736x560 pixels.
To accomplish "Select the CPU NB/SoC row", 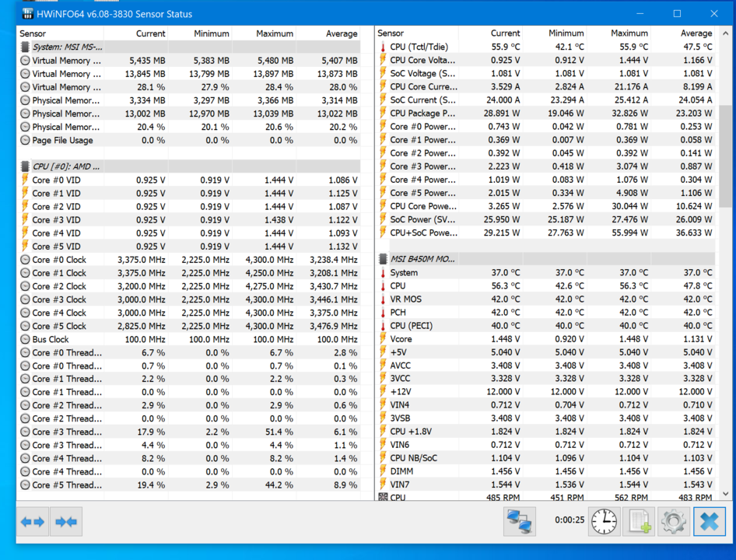I will coord(546,458).
